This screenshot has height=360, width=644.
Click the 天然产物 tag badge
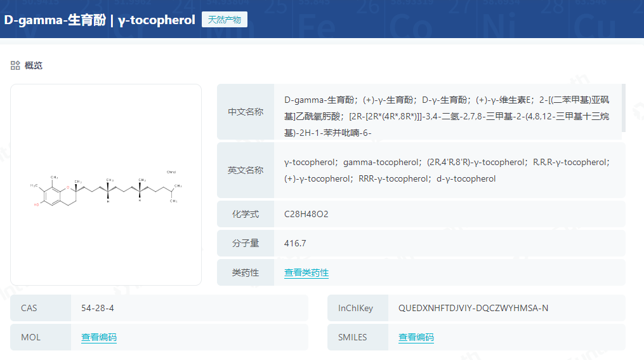(224, 20)
